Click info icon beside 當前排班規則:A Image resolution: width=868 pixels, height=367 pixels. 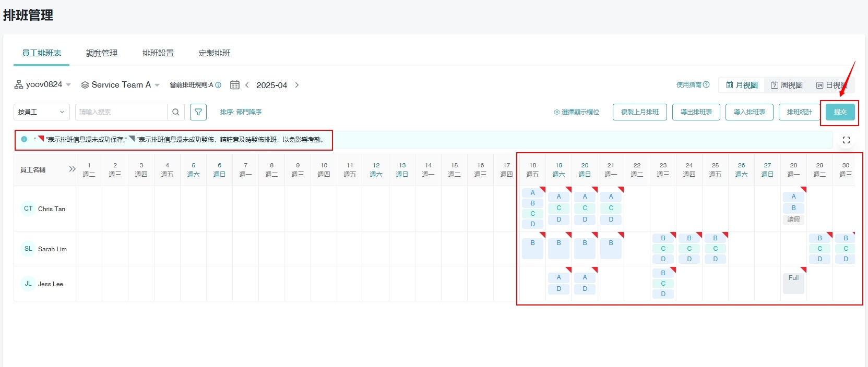tap(218, 85)
